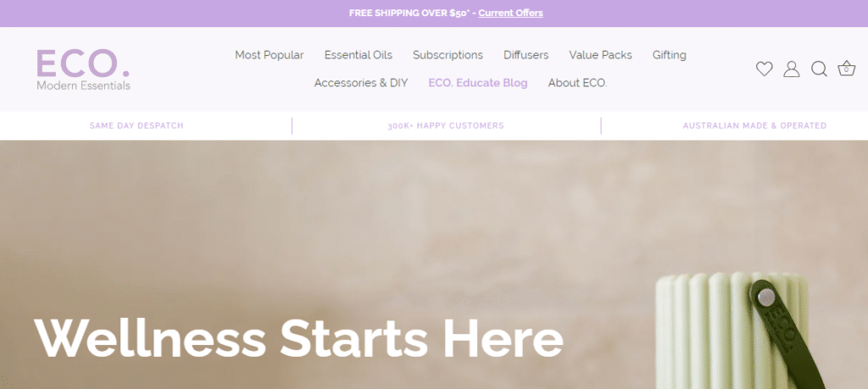The width and height of the screenshot is (868, 389).
Task: Open the Diffusers menu item
Action: tap(526, 55)
